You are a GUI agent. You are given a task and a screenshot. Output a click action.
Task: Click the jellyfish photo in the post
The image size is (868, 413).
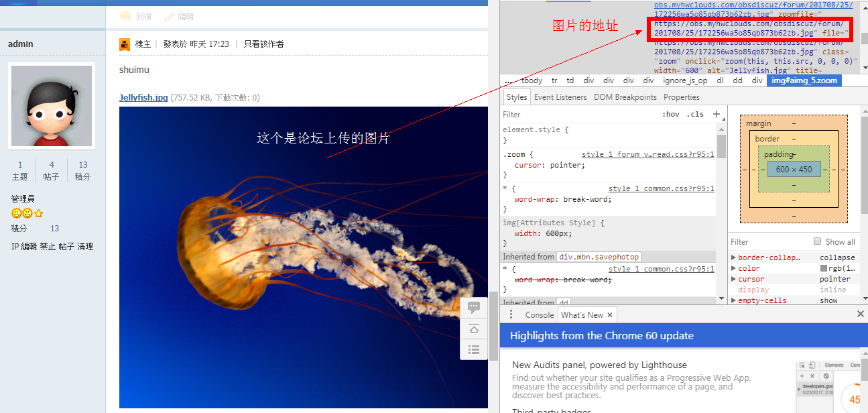pyautogui.click(x=304, y=257)
